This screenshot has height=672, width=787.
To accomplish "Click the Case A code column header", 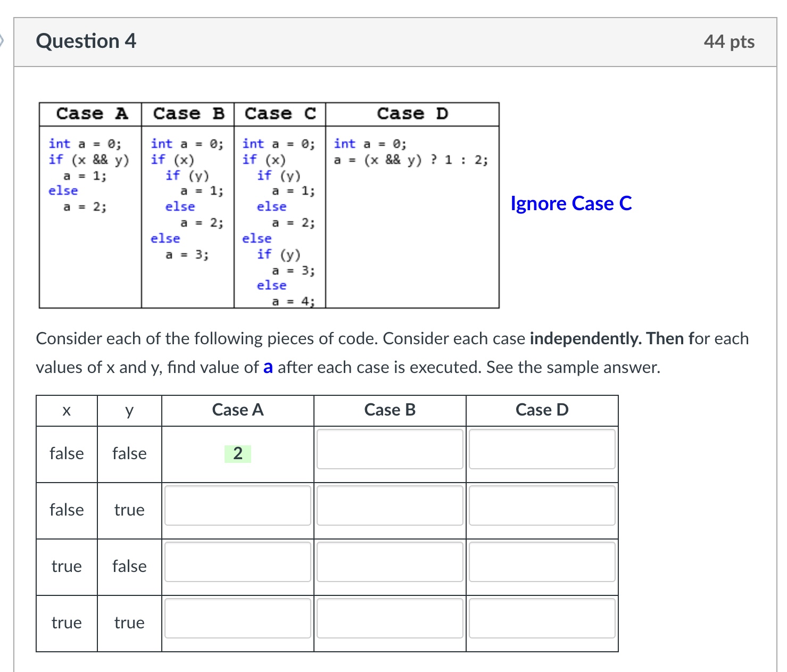I will 90,113.
